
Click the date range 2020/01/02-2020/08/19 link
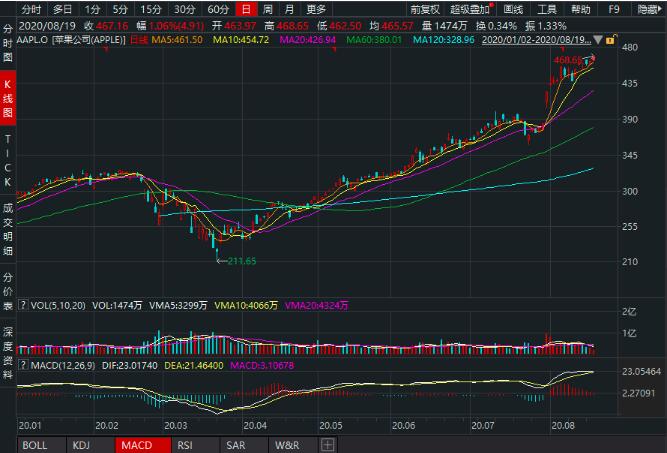[536, 40]
